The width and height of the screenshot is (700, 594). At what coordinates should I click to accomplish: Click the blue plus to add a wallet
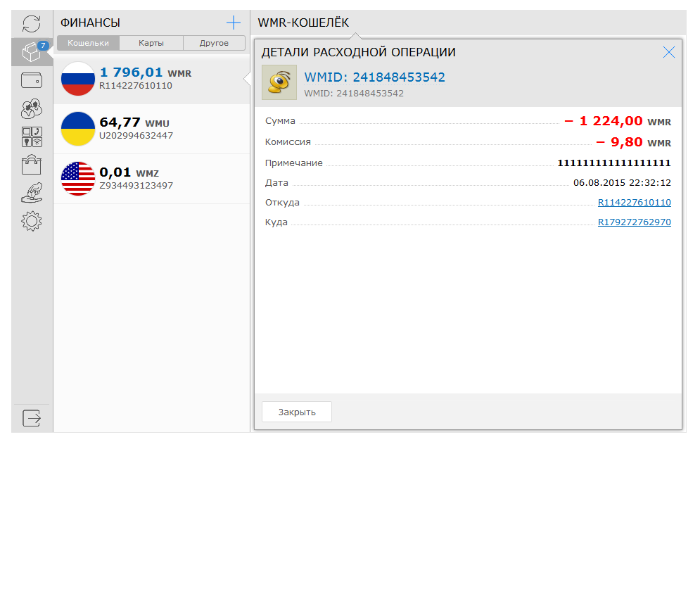(x=234, y=23)
